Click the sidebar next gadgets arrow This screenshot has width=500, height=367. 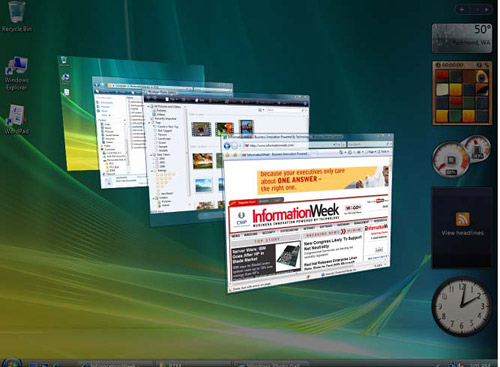486,10
